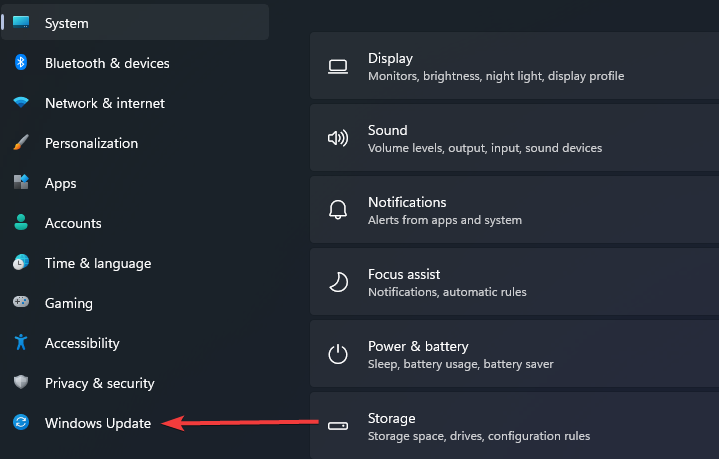Viewport: 719px width, 459px height.
Task: Click the Time & language globe-clock icon
Action: pos(21,262)
